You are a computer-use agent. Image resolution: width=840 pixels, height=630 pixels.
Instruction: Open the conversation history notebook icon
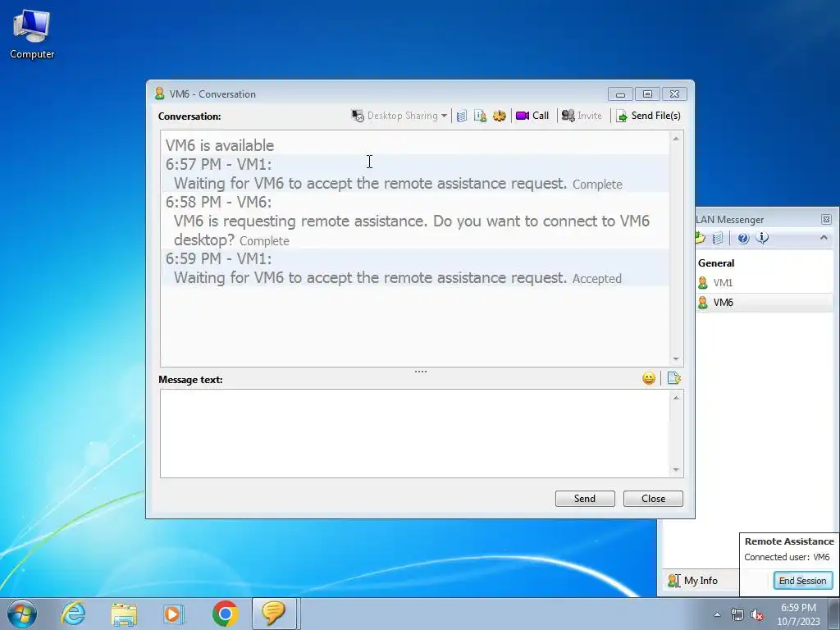[x=462, y=116]
